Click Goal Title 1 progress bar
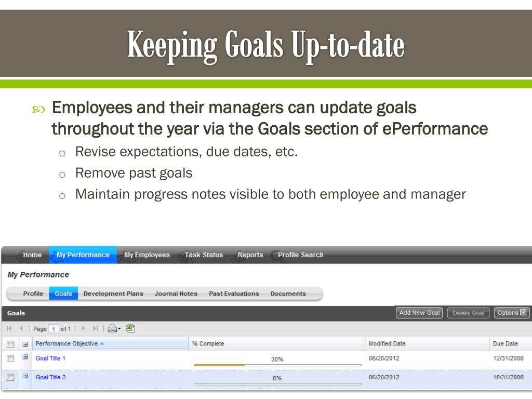This screenshot has height=399, width=532. pyautogui.click(x=277, y=365)
